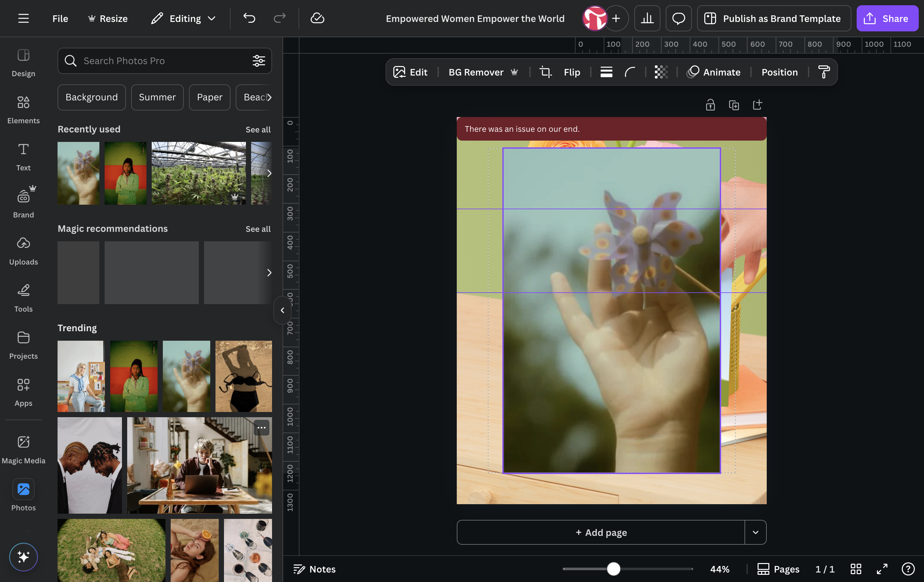Open the Uploads tab in sidebar
The width and height of the screenshot is (924, 582).
pos(24,251)
